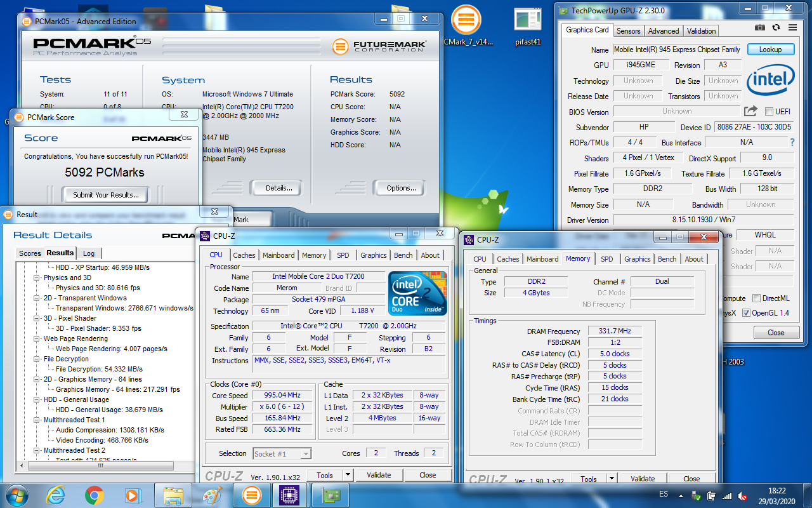Open the Windows Start menu
This screenshot has height=508, width=812.
16,495
